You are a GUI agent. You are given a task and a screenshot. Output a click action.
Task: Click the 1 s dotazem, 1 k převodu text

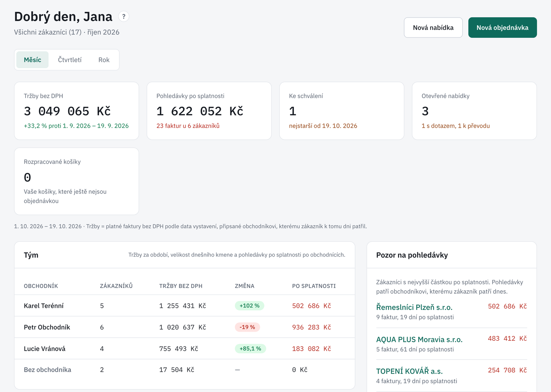pyautogui.click(x=456, y=126)
